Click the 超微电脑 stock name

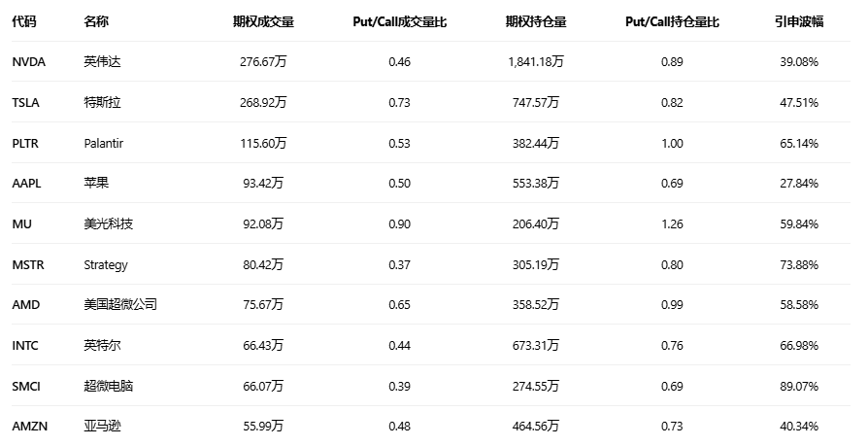109,387
